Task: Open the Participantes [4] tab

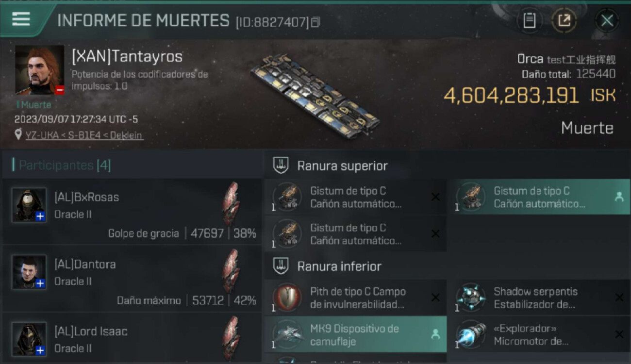Action: pyautogui.click(x=65, y=165)
